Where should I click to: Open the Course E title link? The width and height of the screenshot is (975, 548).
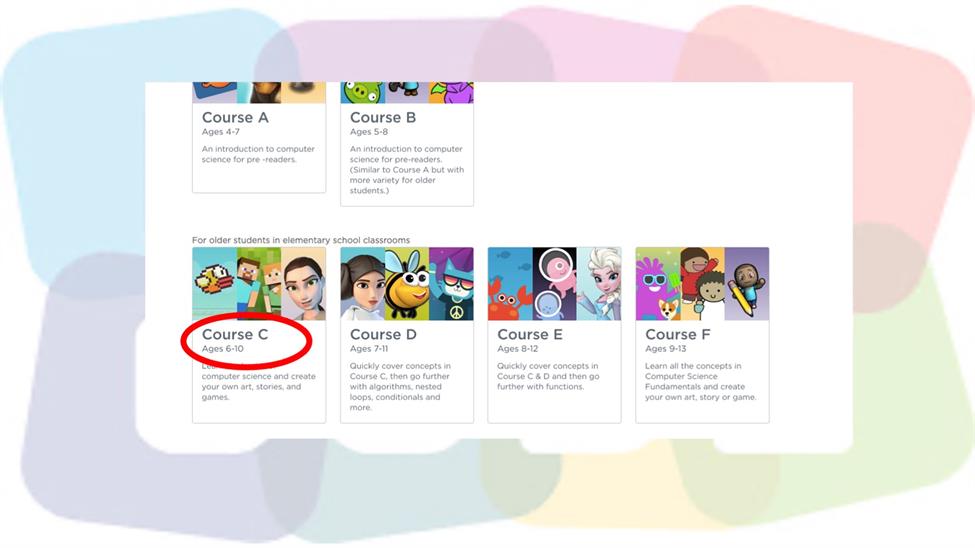530,335
